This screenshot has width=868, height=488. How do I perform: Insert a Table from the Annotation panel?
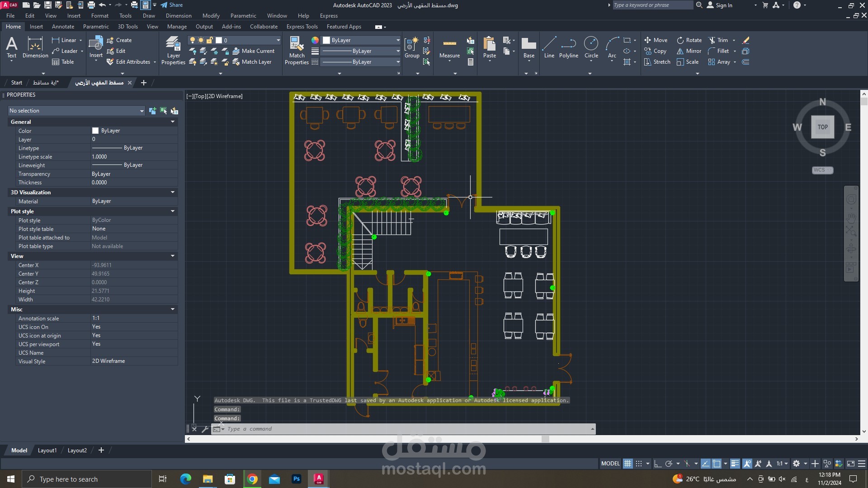pos(63,62)
